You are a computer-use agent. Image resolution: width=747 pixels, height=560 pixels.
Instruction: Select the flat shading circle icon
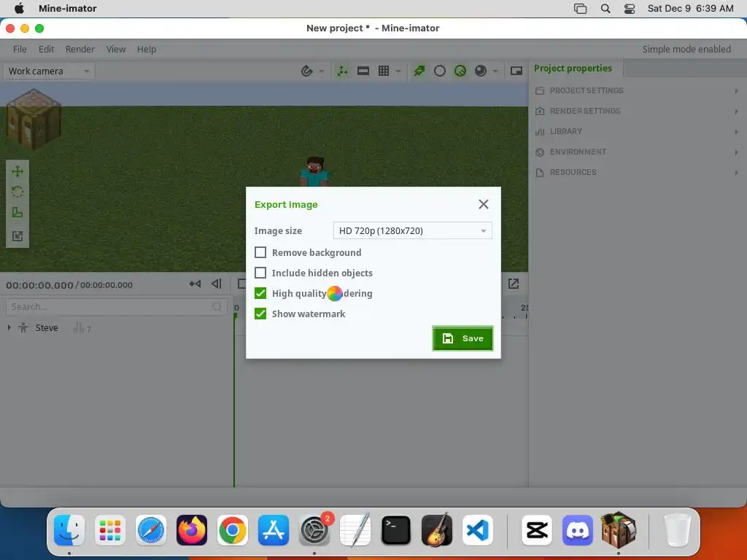[440, 71]
